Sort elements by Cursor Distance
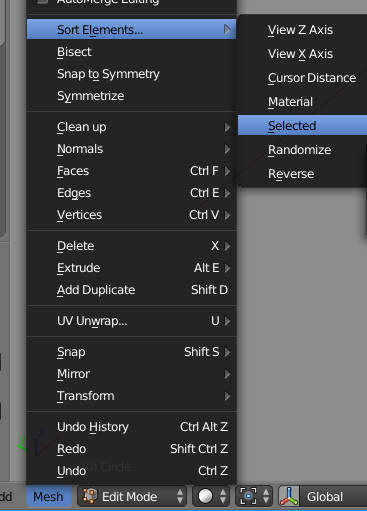The height and width of the screenshot is (511, 367). coord(302,78)
